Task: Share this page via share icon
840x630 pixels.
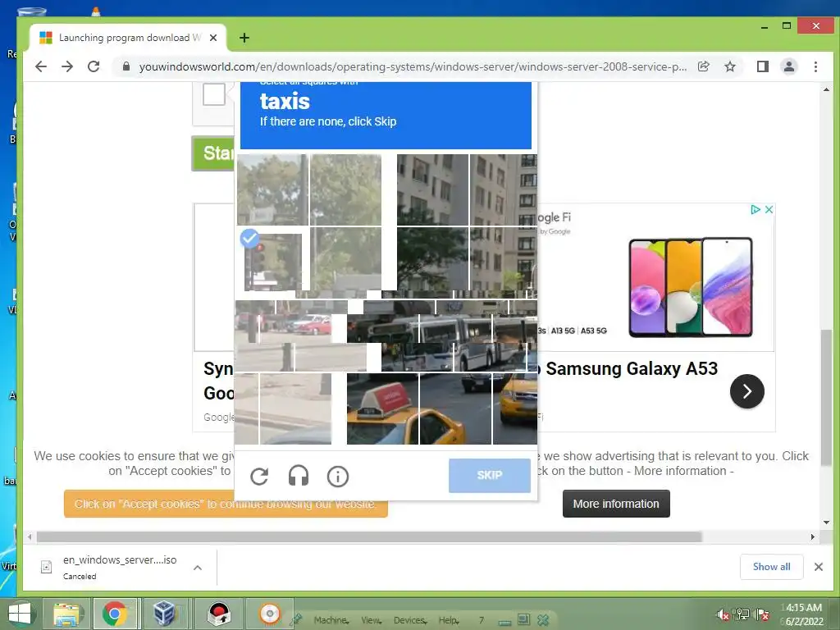Action: pyautogui.click(x=703, y=66)
